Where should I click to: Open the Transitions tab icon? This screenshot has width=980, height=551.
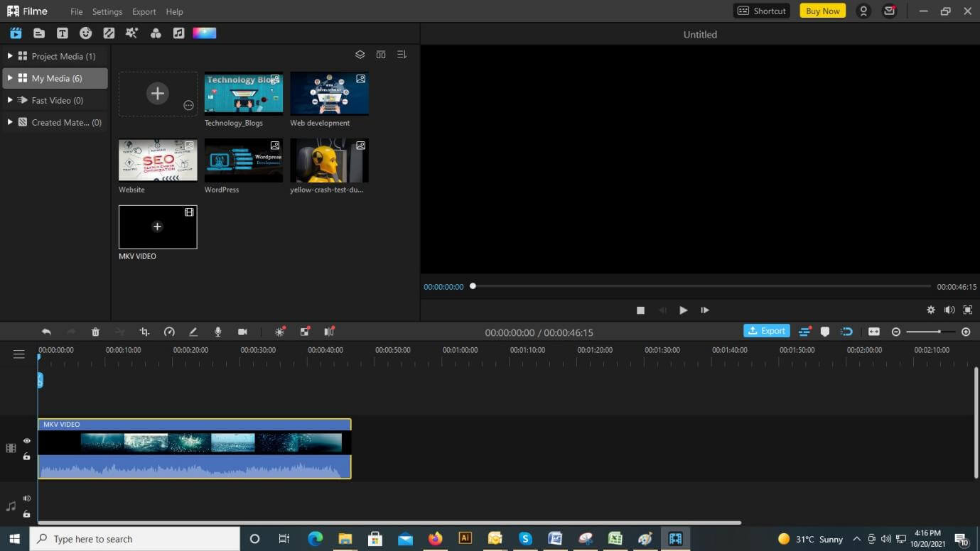coord(109,33)
